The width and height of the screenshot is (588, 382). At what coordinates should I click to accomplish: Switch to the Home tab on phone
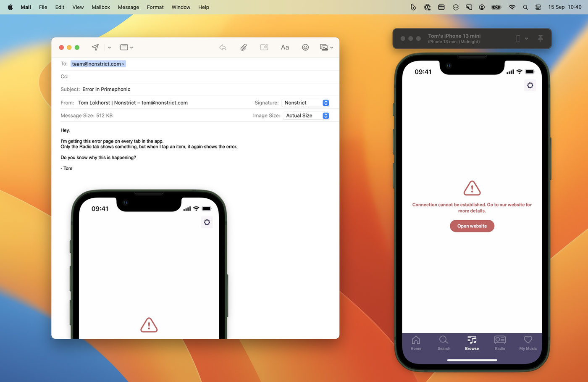coord(416,343)
